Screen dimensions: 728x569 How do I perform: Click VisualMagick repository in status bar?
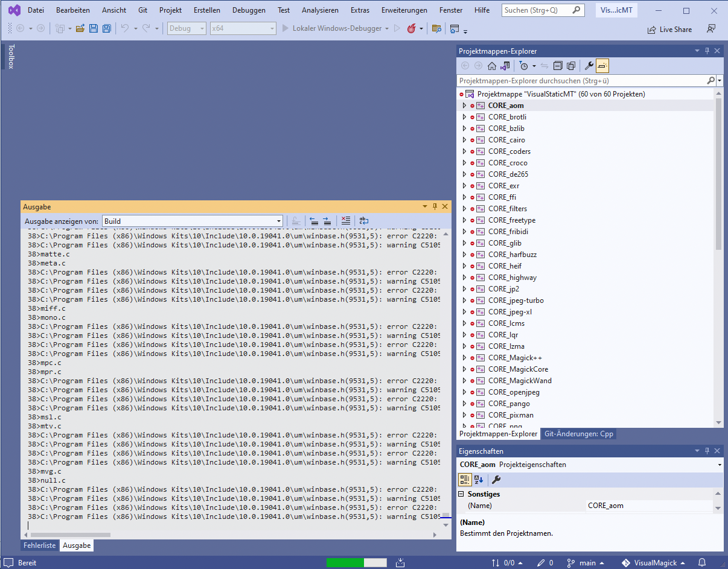pyautogui.click(x=654, y=562)
